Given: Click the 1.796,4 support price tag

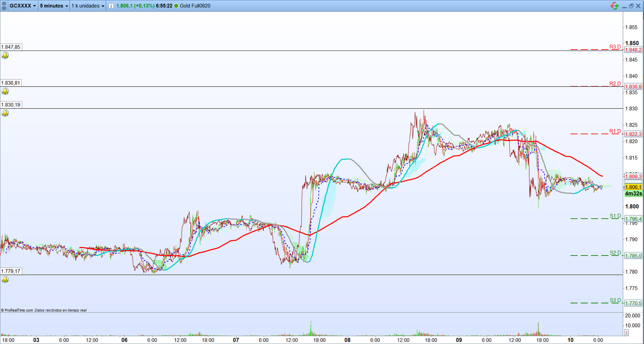Looking at the screenshot, I should tap(633, 219).
